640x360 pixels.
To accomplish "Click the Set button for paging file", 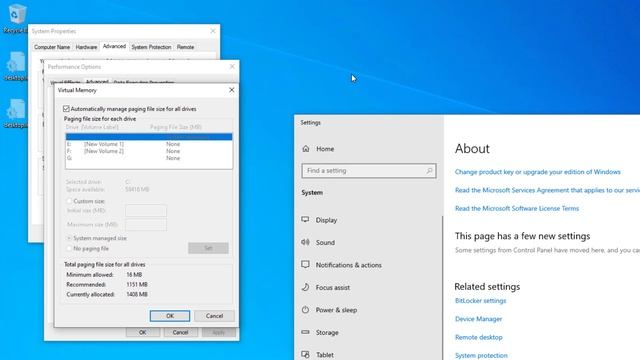I will 208,248.
